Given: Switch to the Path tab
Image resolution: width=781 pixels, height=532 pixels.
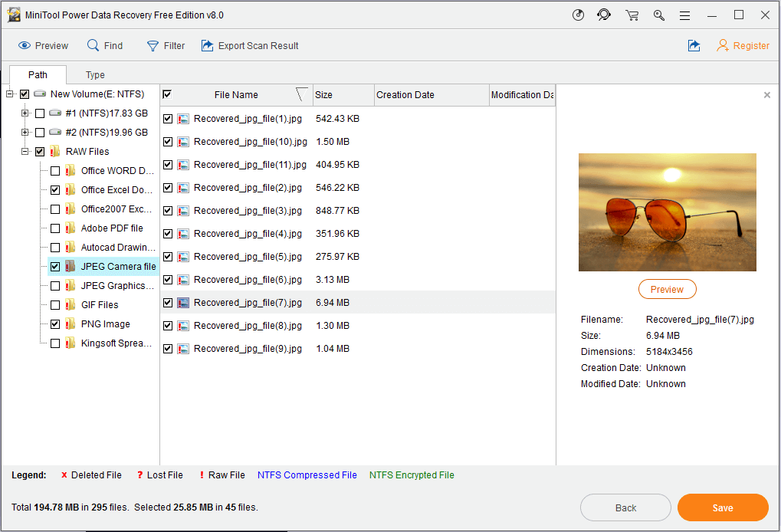Looking at the screenshot, I should [x=38, y=74].
